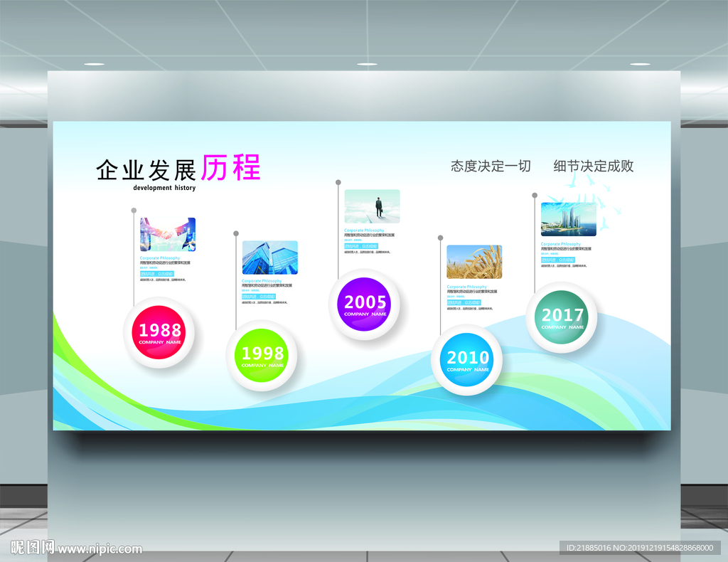Click the slogan 细节决定成败
This screenshot has width=728, height=562.
[594, 166]
